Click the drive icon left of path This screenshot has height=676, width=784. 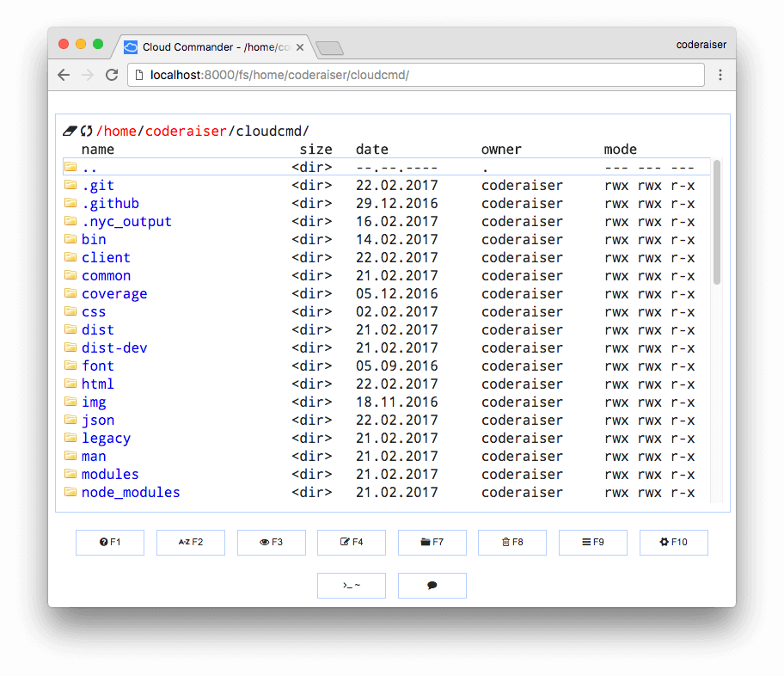click(70, 132)
